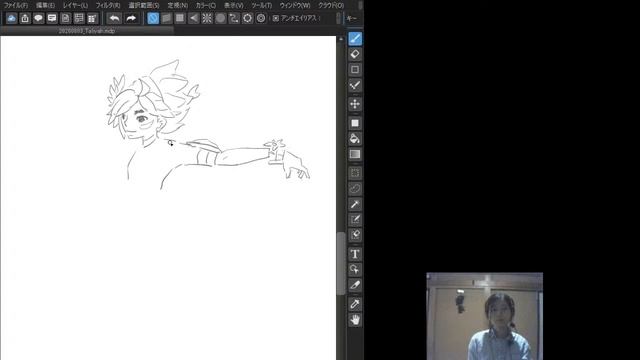Screen dimensions: 640x360
Task: Enable vanishing point snap
Action: pyautogui.click(x=193, y=18)
